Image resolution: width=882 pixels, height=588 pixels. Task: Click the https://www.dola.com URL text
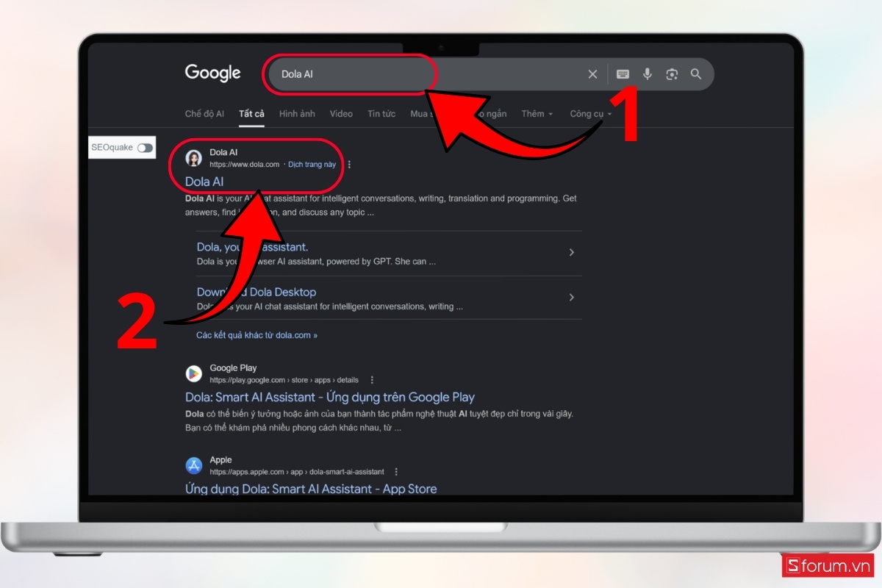pyautogui.click(x=244, y=165)
